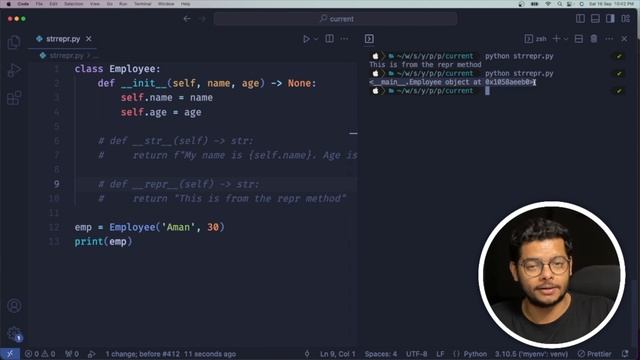Open the Explorer view in activity bar
The width and height of the screenshot is (640, 360).
point(14,42)
